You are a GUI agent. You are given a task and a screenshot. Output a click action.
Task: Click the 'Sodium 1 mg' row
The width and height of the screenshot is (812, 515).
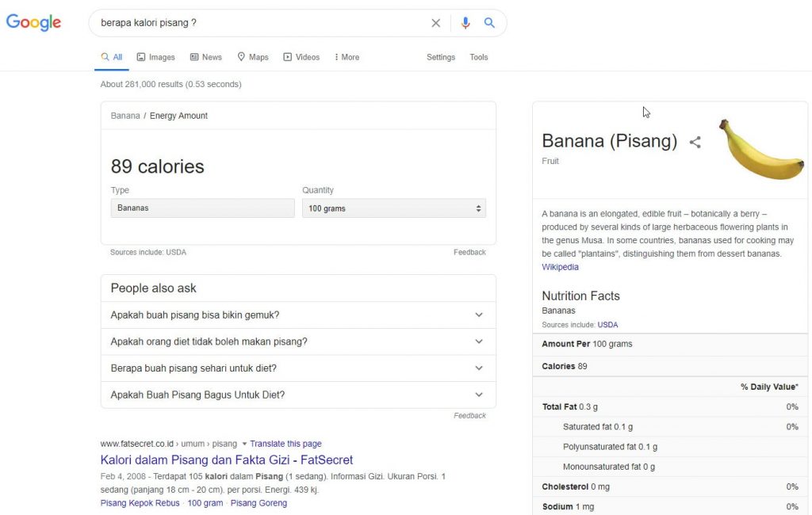670,507
